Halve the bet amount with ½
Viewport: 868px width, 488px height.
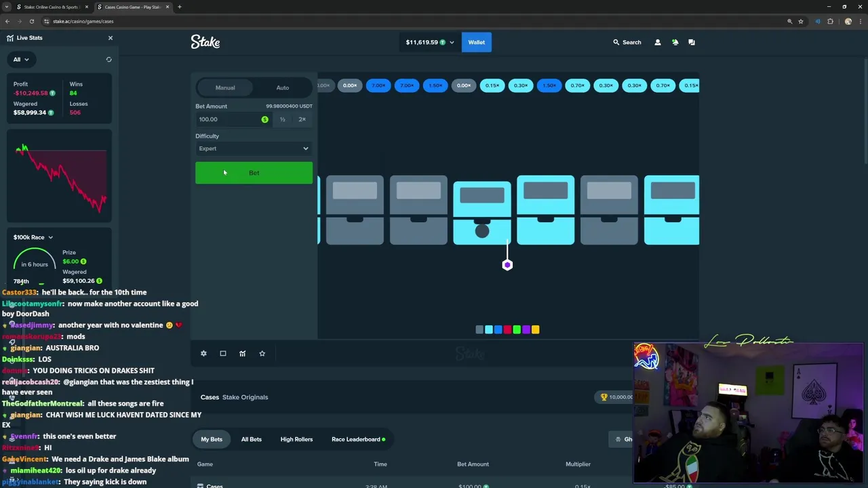click(283, 119)
